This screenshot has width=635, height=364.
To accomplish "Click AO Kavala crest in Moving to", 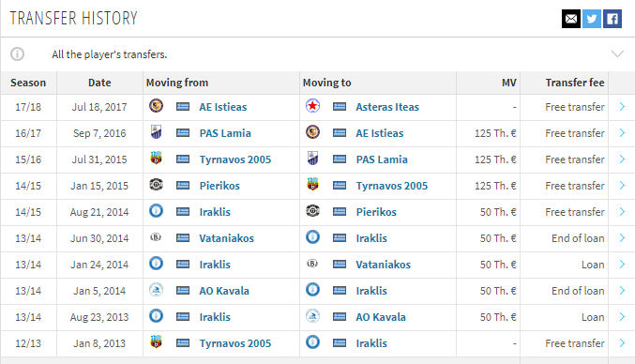I will (312, 316).
